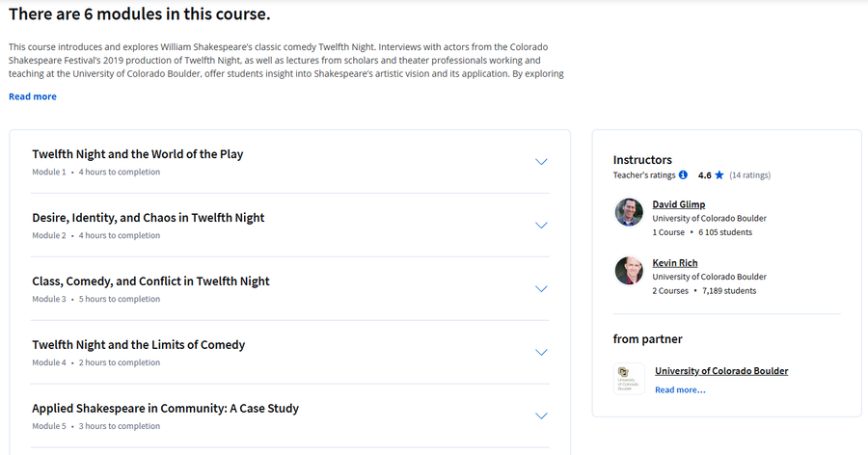Screen dimensions: 868x455
Task: Select Desire, Identity, and Chaos module title
Action: 148,218
